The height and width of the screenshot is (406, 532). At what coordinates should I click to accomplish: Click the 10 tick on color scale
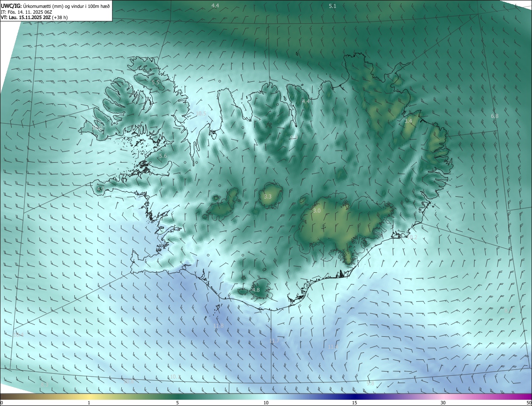pyautogui.click(x=266, y=403)
